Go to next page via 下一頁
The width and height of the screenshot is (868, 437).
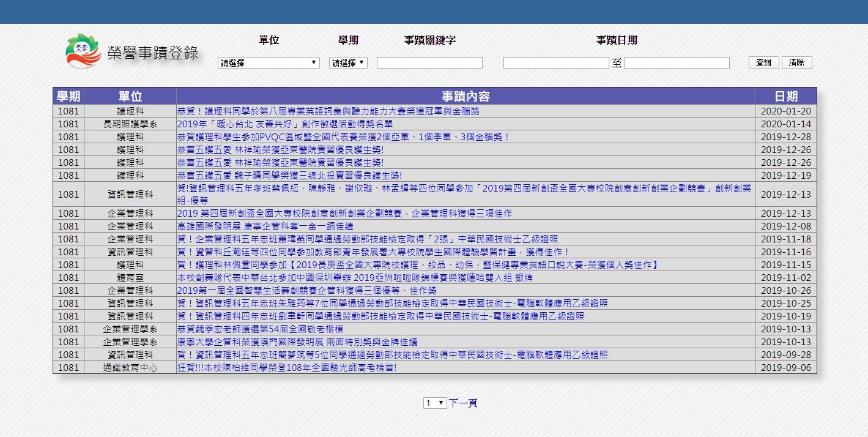click(x=463, y=403)
